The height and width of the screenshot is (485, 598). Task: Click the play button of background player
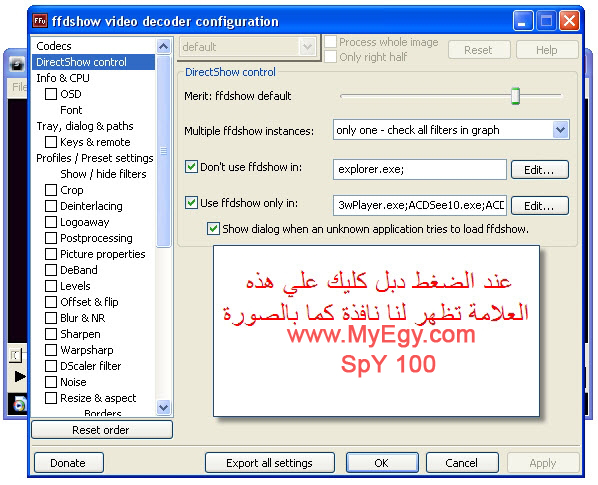19,376
